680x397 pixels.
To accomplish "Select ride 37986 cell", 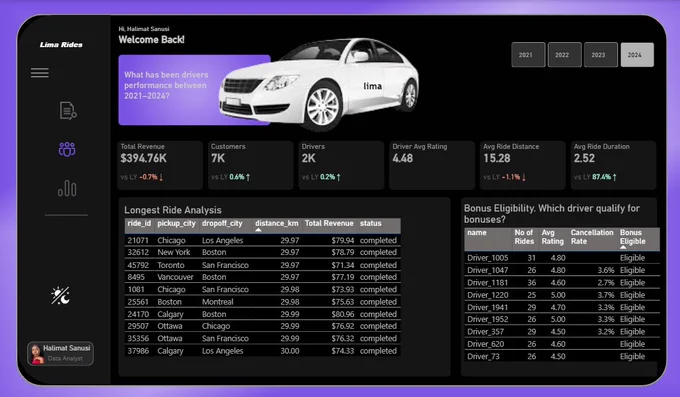I will [138, 351].
